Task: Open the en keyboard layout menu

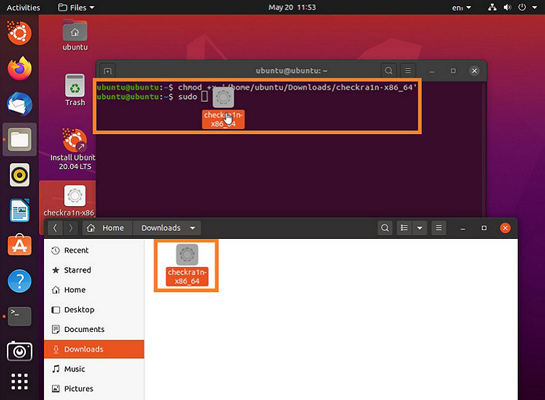Action: click(461, 7)
